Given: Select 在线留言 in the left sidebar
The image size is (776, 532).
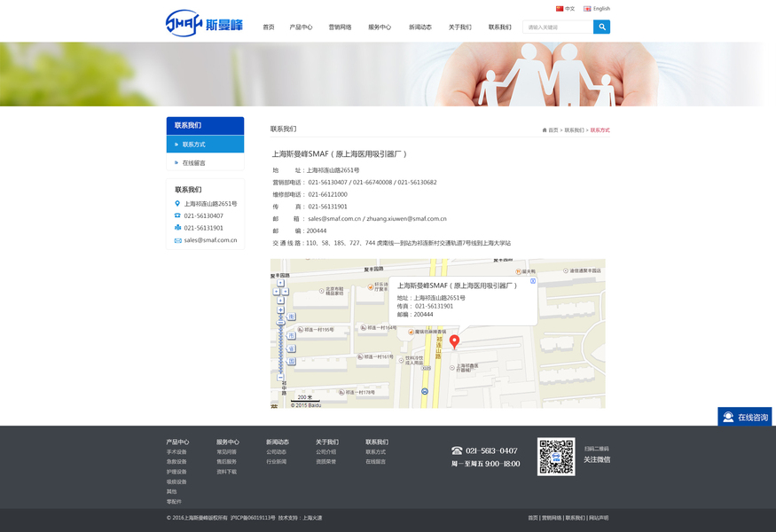Looking at the screenshot, I should (x=205, y=162).
